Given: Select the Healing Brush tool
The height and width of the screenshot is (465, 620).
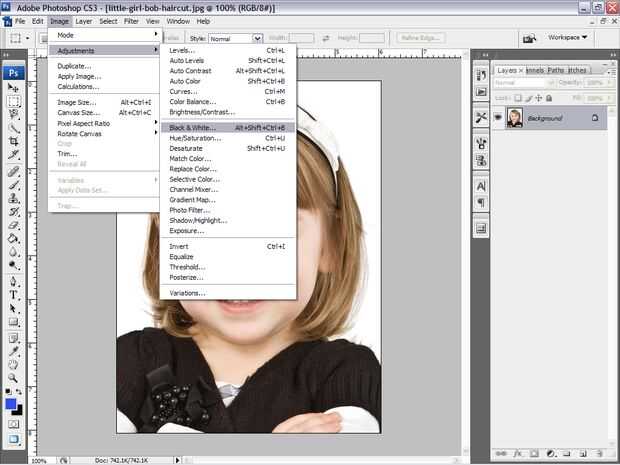Looking at the screenshot, I should (13, 172).
